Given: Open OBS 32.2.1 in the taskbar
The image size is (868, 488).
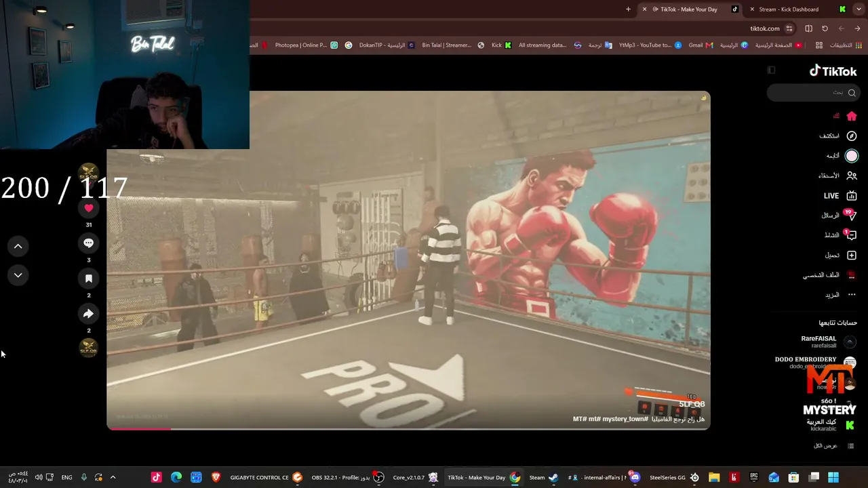Looking at the screenshot, I should coord(347,477).
